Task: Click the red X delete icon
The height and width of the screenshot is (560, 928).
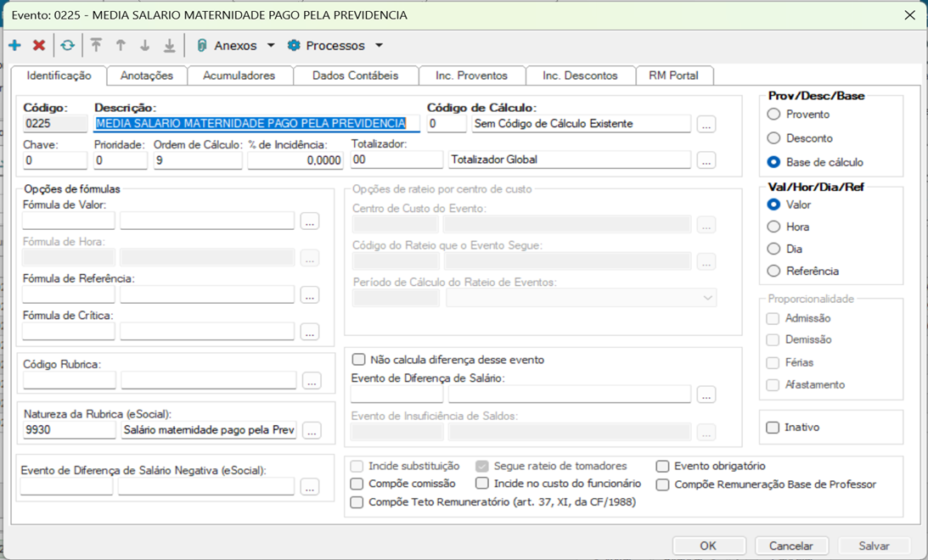Action: click(39, 46)
